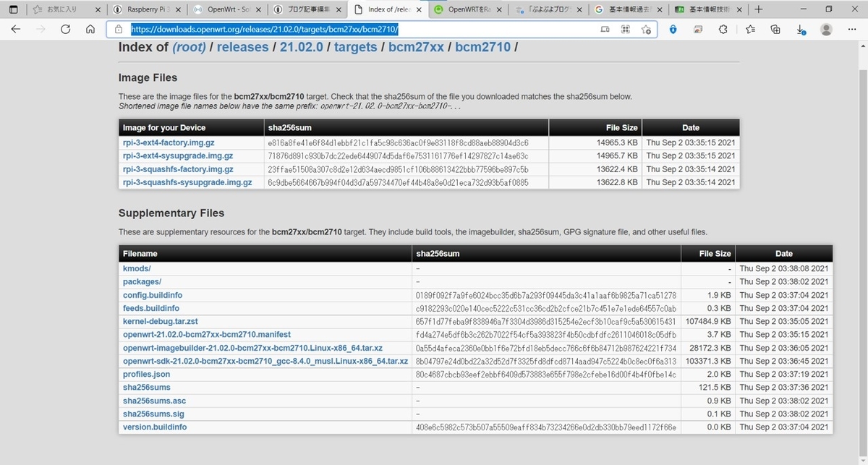This screenshot has width=868, height=465.
Task: Go back to the previous page
Action: [x=15, y=30]
